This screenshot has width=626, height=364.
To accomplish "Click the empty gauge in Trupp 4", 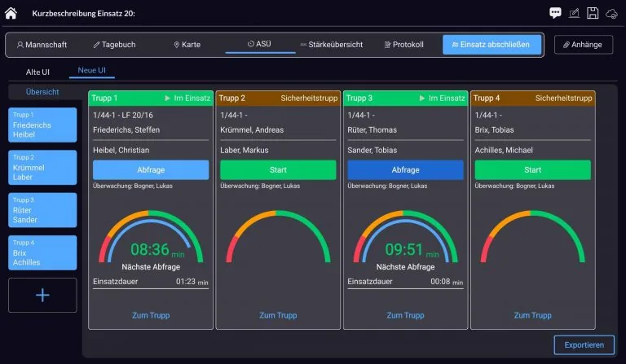I will 532,236.
